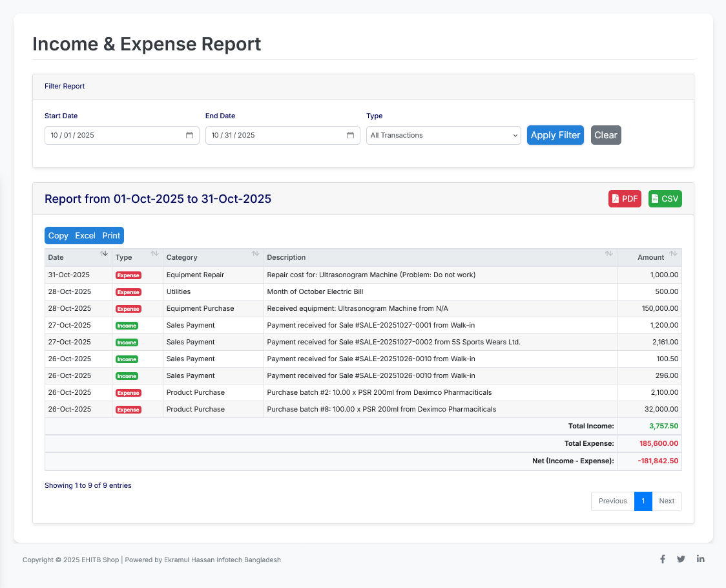Apply the date filter

[555, 135]
